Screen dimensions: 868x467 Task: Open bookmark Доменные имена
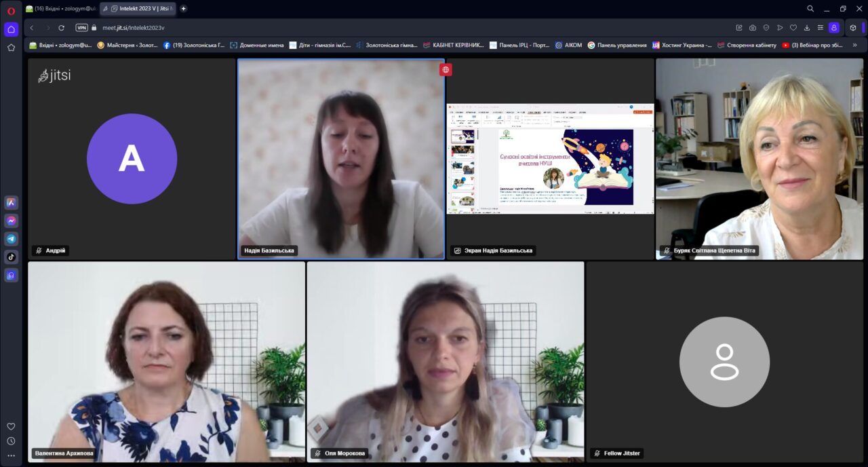pos(257,45)
